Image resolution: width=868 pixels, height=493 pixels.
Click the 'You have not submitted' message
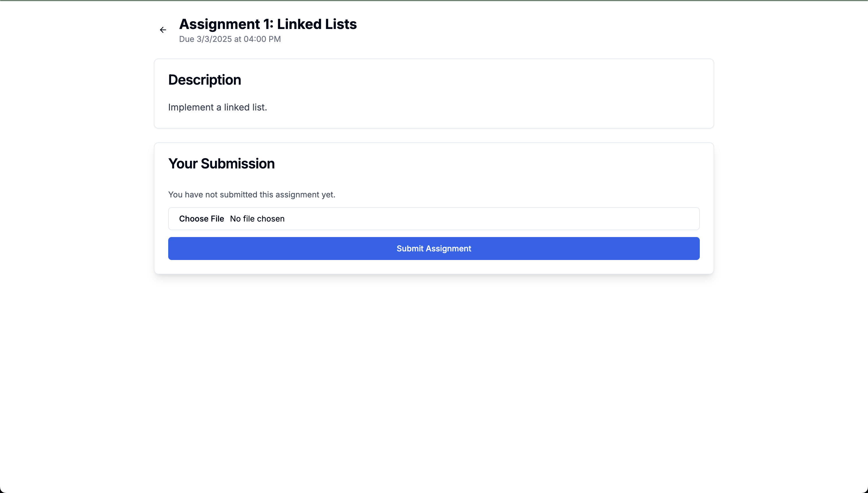252,195
